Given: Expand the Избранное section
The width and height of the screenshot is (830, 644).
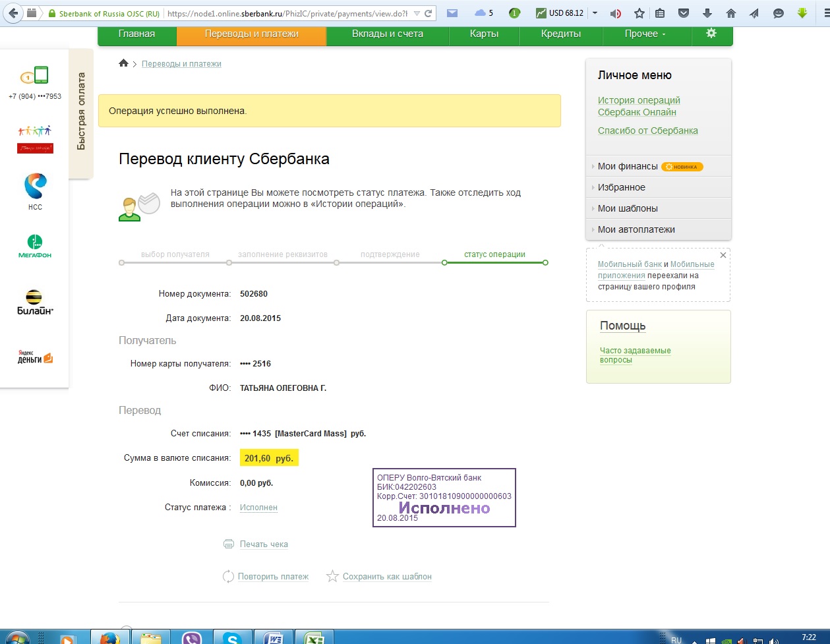Looking at the screenshot, I should coord(621,187).
